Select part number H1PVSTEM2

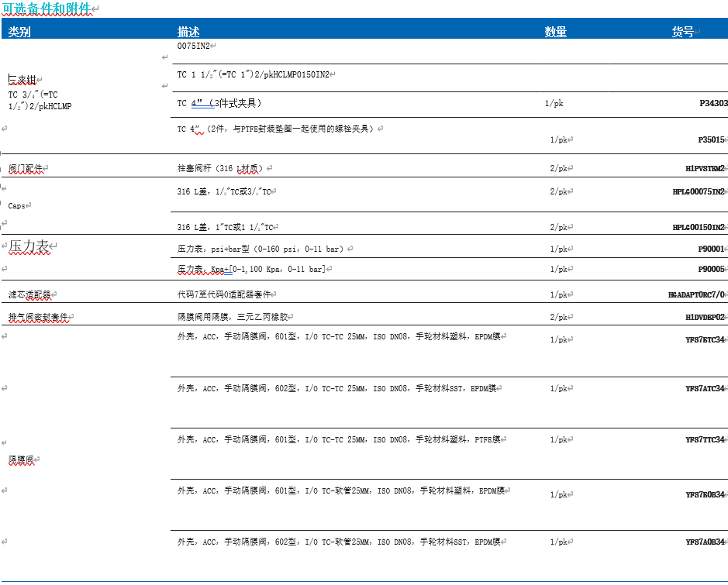click(x=704, y=168)
